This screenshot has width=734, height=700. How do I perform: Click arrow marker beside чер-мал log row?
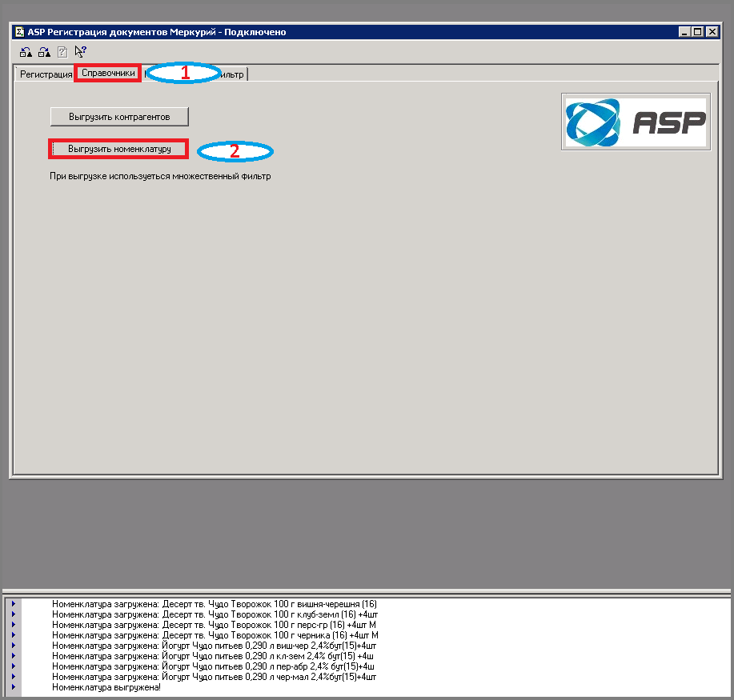pos(14,676)
